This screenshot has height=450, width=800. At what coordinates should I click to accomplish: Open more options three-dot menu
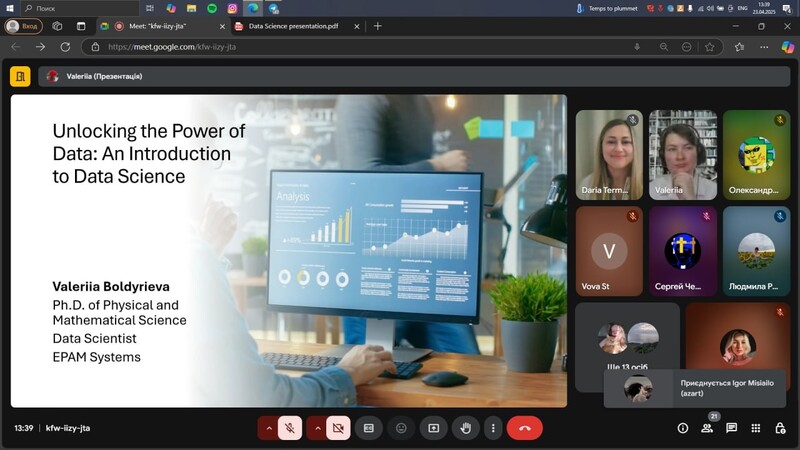click(493, 428)
